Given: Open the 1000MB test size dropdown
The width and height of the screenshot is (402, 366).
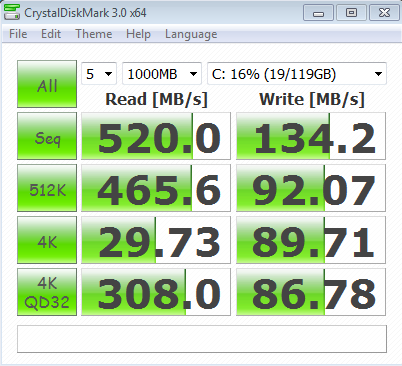Looking at the screenshot, I should click(x=162, y=74).
